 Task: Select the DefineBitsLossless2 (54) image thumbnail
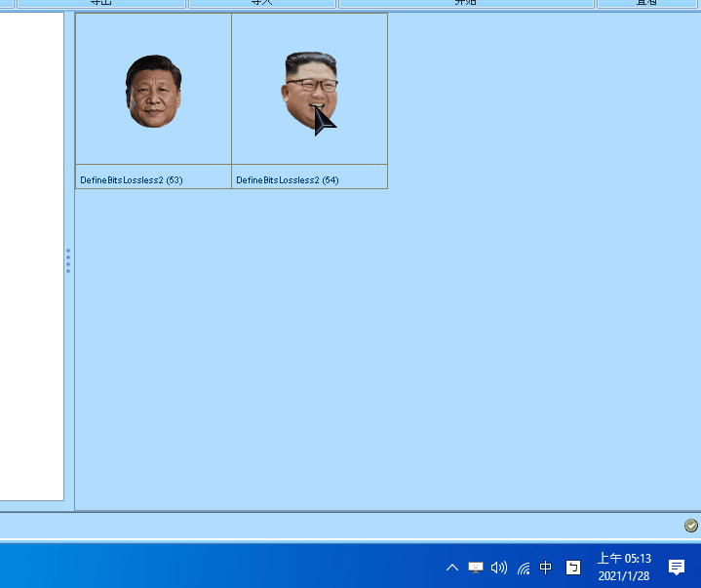(x=309, y=92)
